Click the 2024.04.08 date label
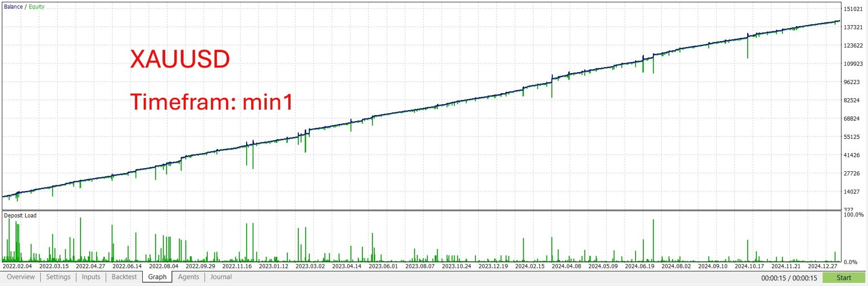Viewport: 868px width, 286px height. click(x=566, y=266)
